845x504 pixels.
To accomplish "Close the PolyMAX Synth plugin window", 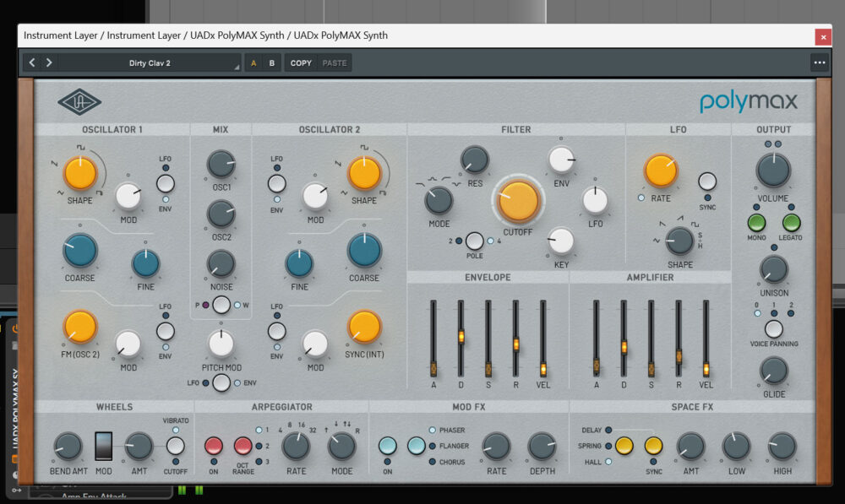I will 823,36.
